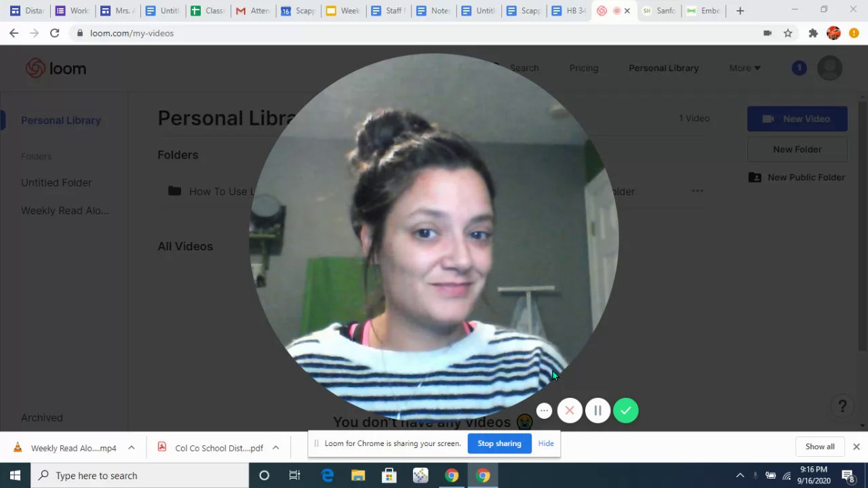
Task: Open the help question mark button
Action: coord(842,406)
